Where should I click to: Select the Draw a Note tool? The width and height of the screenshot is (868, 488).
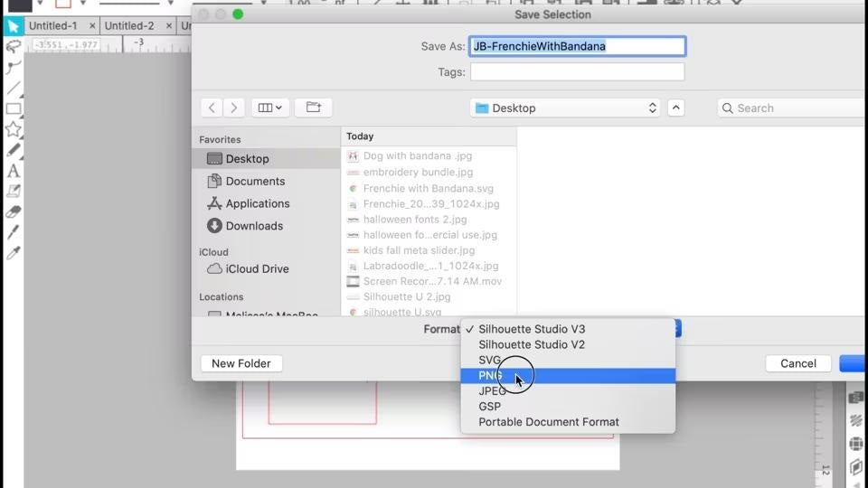point(14,192)
